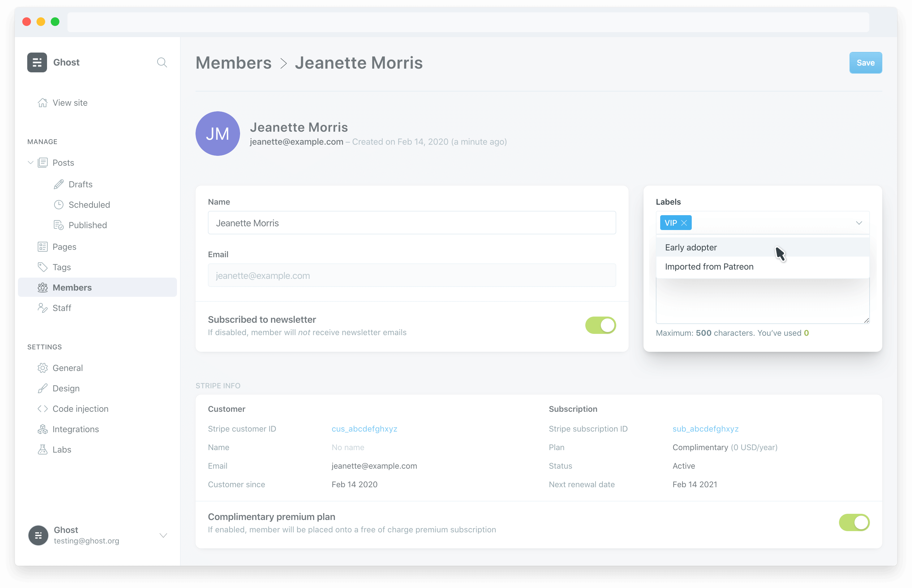Open Members from the breadcrumb
Screen dimensions: 912x588
pyautogui.click(x=234, y=63)
